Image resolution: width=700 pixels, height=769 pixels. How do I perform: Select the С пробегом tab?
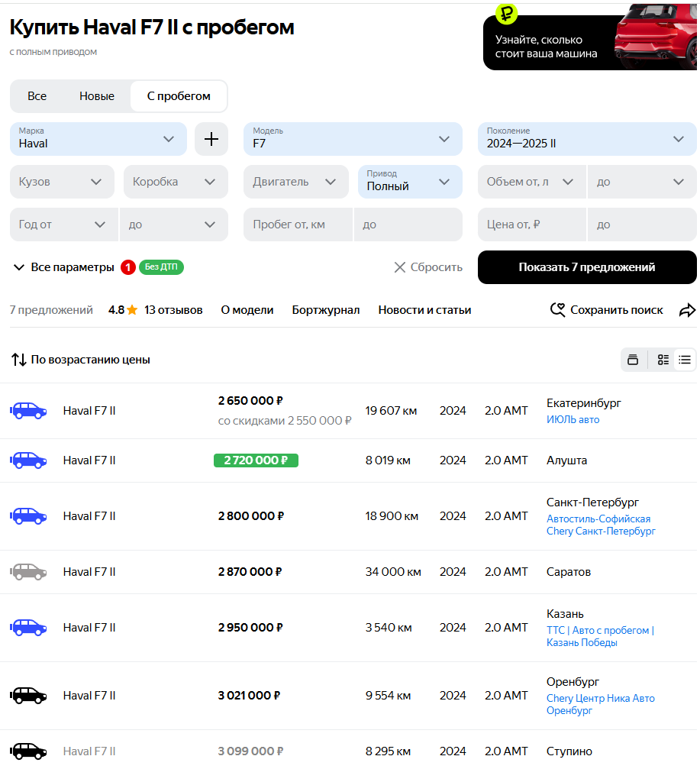[x=179, y=96]
